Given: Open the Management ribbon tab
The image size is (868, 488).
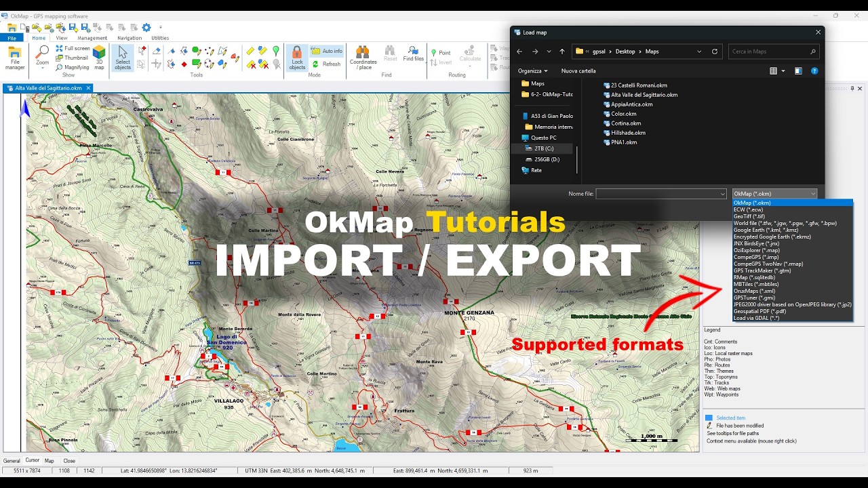Looking at the screenshot, I should 92,38.
